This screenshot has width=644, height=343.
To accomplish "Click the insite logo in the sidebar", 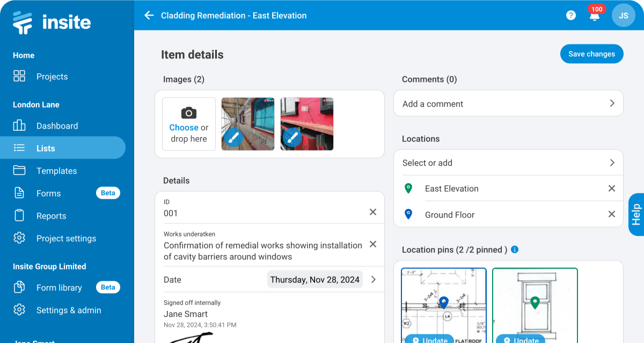I will point(52,22).
